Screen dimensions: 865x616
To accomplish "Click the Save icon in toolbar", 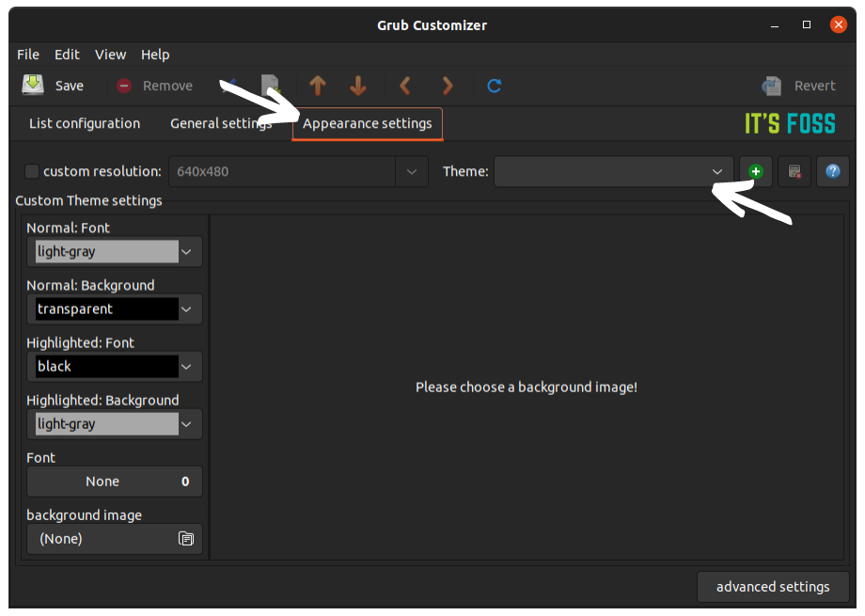I will pyautogui.click(x=33, y=85).
